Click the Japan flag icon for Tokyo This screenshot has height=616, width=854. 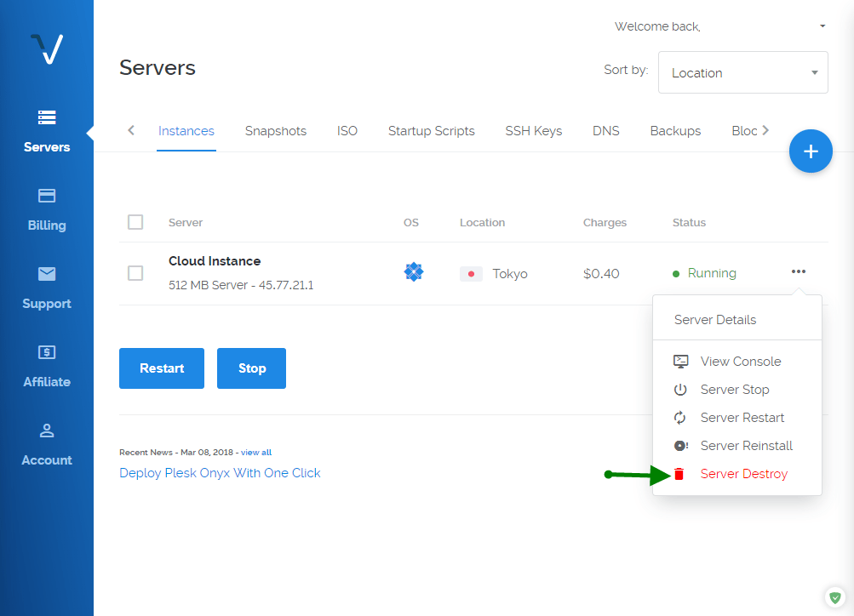(471, 274)
